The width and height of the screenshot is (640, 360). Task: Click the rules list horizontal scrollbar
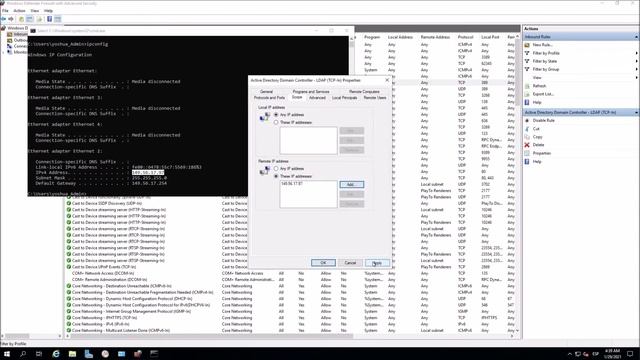pyautogui.click(x=212, y=336)
